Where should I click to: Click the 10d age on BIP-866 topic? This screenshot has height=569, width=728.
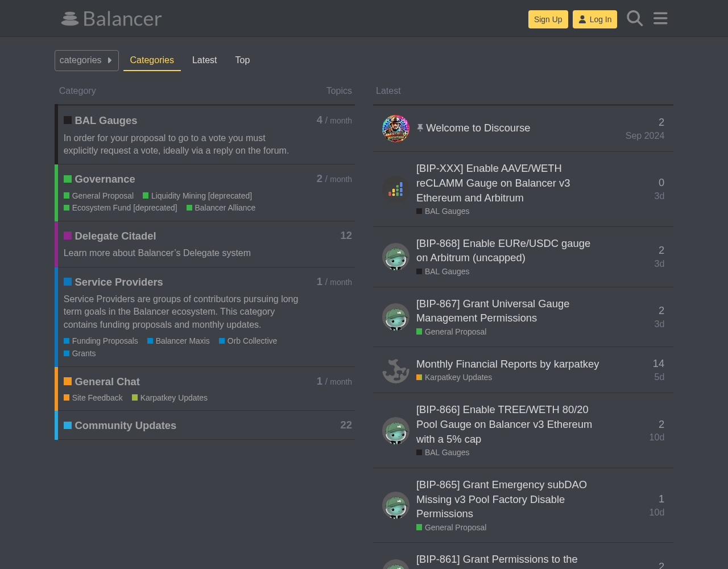point(657,437)
